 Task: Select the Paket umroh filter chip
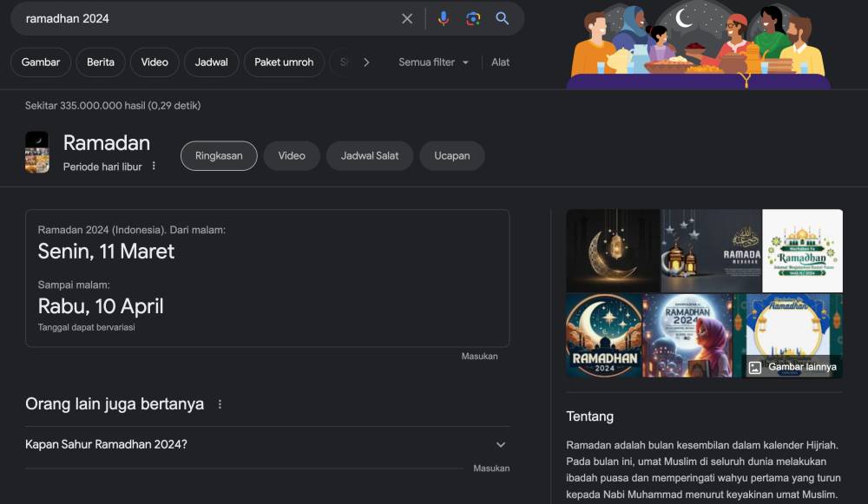(284, 62)
